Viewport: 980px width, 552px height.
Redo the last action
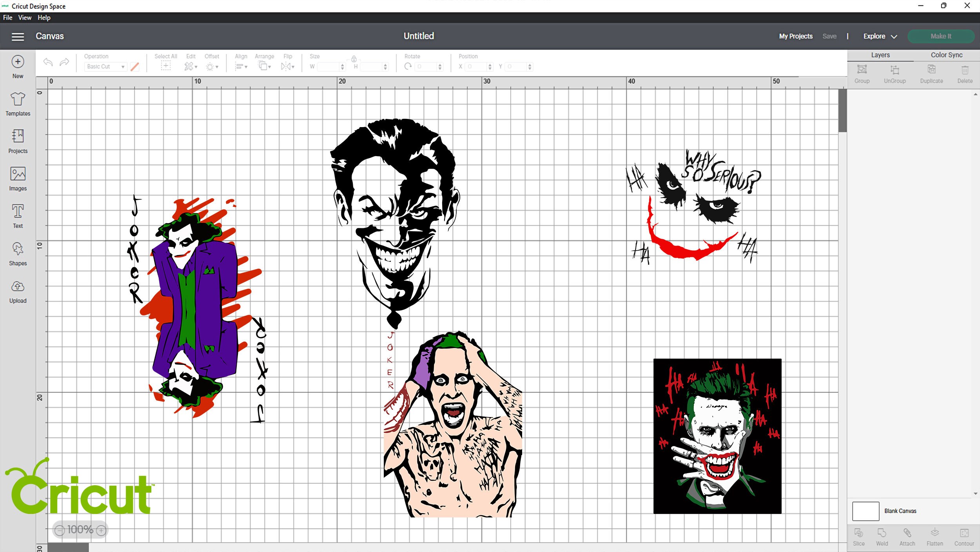coord(64,62)
